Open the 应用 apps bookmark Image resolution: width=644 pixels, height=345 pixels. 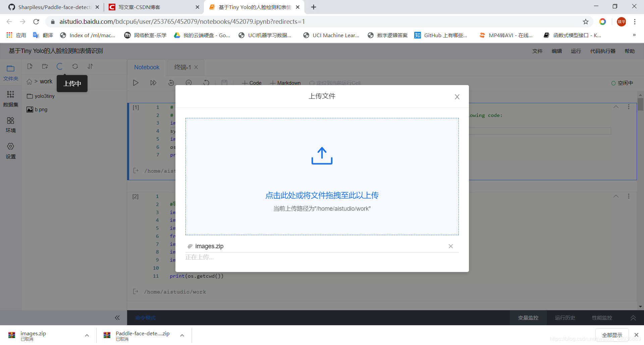[x=16, y=35]
